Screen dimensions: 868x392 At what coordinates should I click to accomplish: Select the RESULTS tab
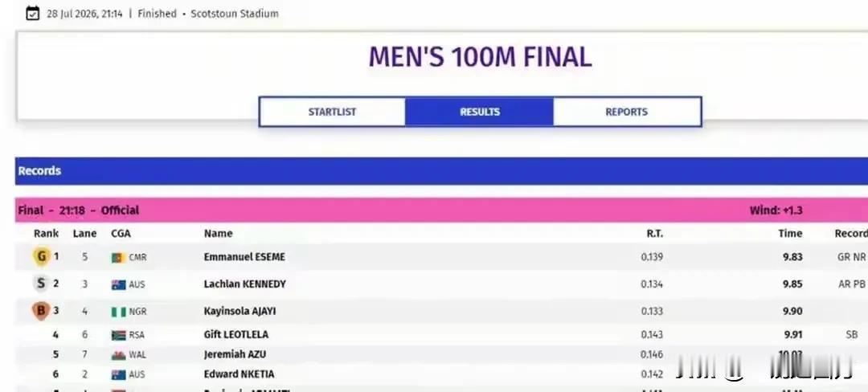click(479, 112)
